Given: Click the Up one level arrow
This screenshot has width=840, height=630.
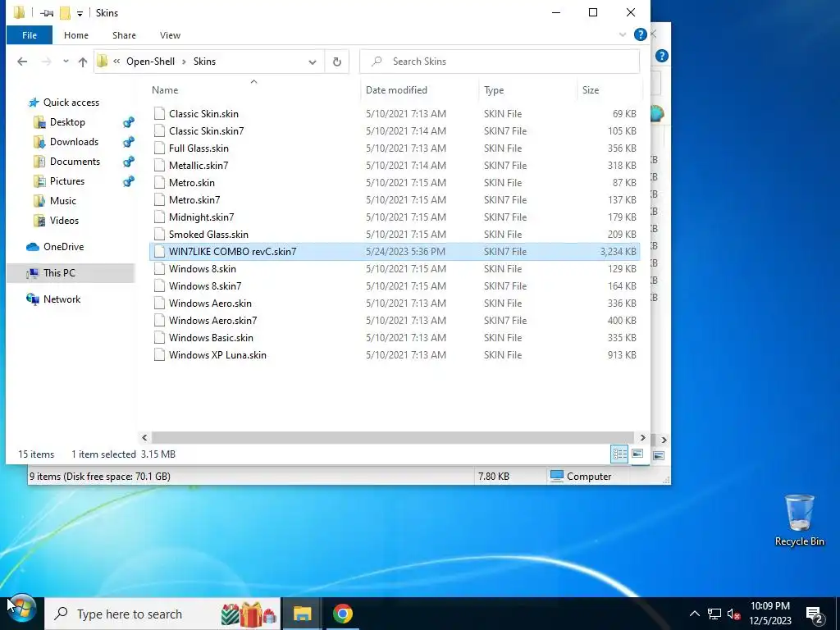Looking at the screenshot, I should point(83,62).
